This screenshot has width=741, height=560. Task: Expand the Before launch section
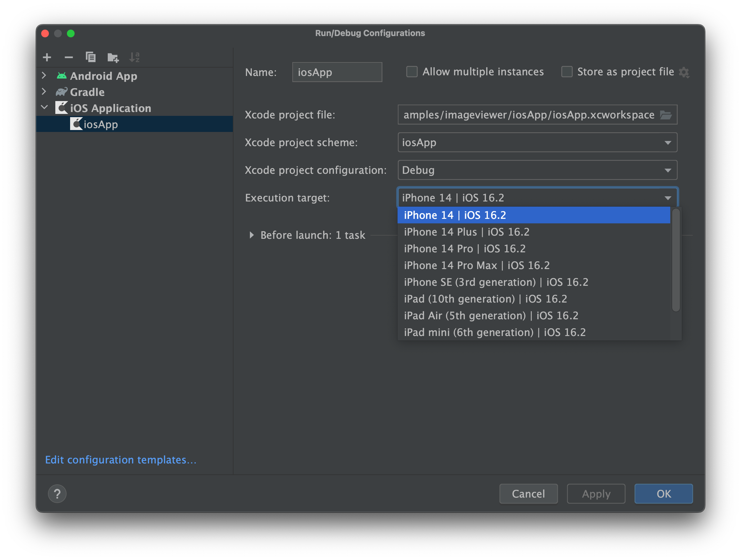click(252, 235)
